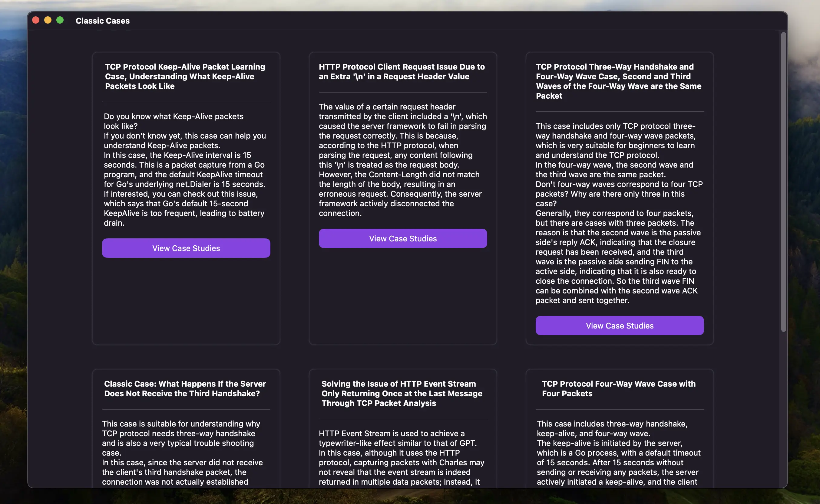The width and height of the screenshot is (820, 504).
Task: Click the Keep-Alive packets description text
Action: [x=184, y=169]
